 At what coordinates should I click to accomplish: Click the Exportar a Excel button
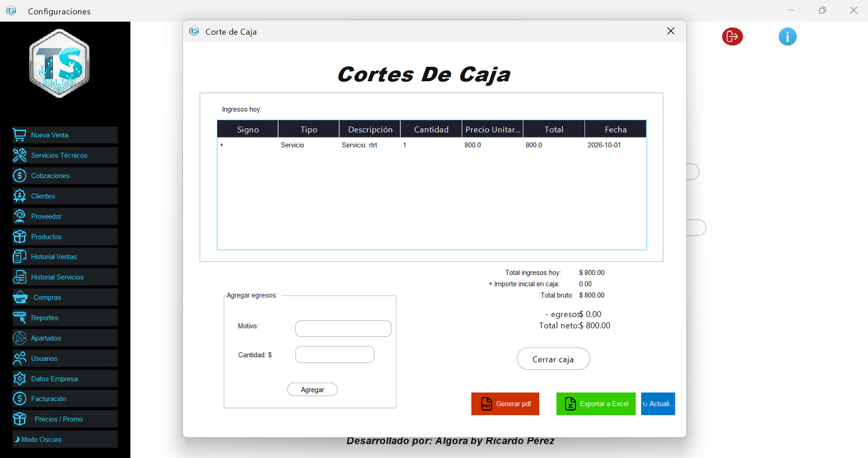click(596, 404)
